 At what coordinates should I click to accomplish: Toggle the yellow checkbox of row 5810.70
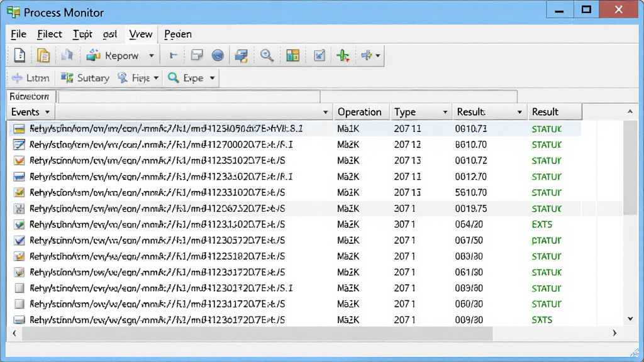(x=19, y=192)
